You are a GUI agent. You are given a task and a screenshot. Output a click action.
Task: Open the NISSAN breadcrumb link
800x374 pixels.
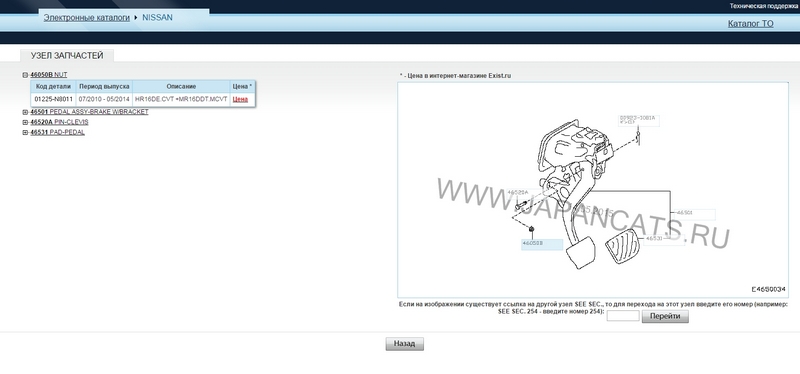pos(157,17)
